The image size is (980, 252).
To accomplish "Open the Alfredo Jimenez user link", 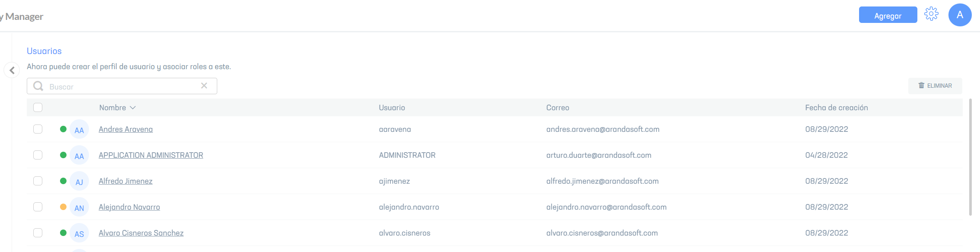I will [126, 181].
